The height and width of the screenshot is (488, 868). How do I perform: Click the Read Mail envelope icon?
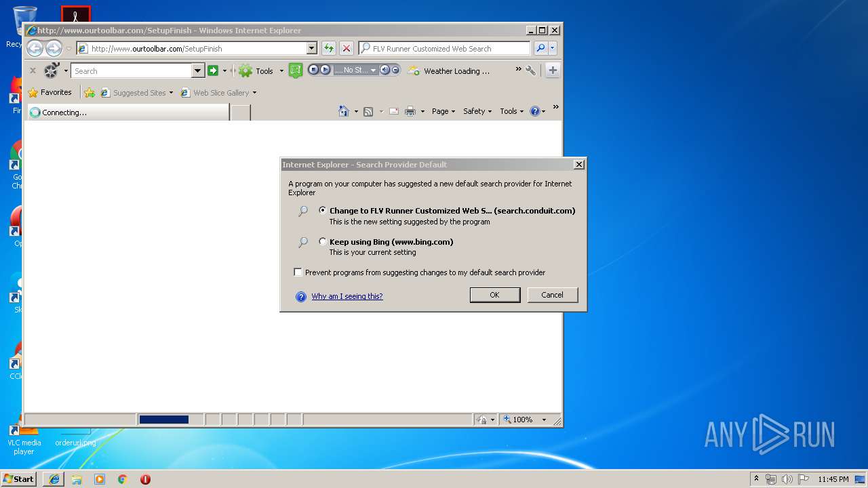(x=394, y=111)
